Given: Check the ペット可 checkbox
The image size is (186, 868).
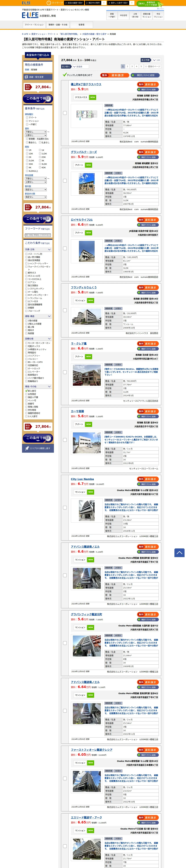Looking at the screenshot, I should point(26,400).
